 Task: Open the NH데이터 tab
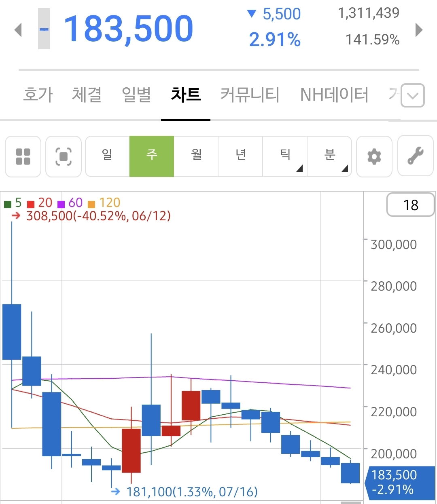click(334, 95)
